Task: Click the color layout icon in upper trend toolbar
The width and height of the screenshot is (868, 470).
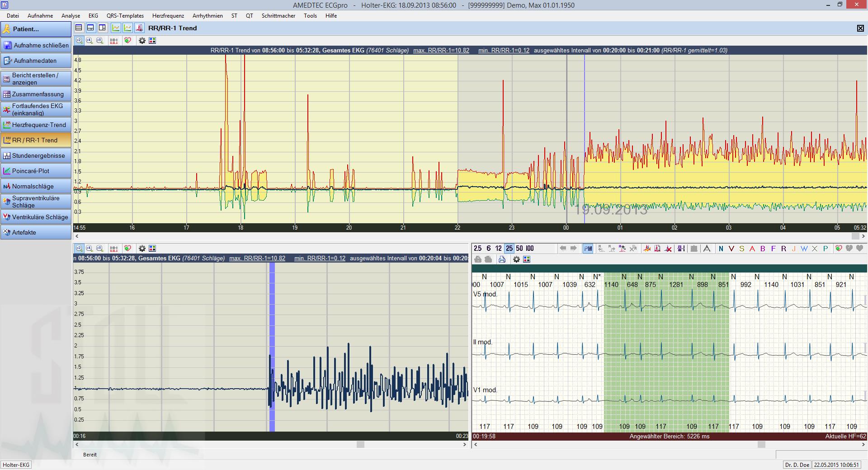Action: (x=152, y=41)
